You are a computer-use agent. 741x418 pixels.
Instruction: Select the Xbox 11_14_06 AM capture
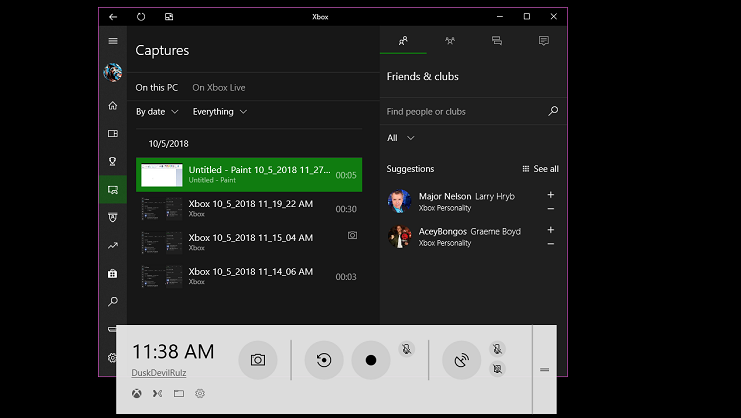249,277
